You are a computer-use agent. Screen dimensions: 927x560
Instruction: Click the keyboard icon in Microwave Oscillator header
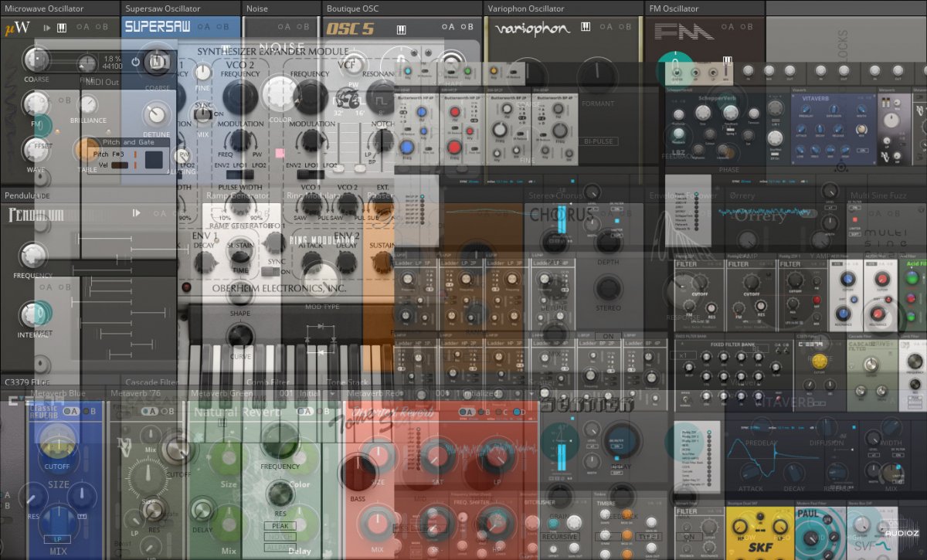62,28
